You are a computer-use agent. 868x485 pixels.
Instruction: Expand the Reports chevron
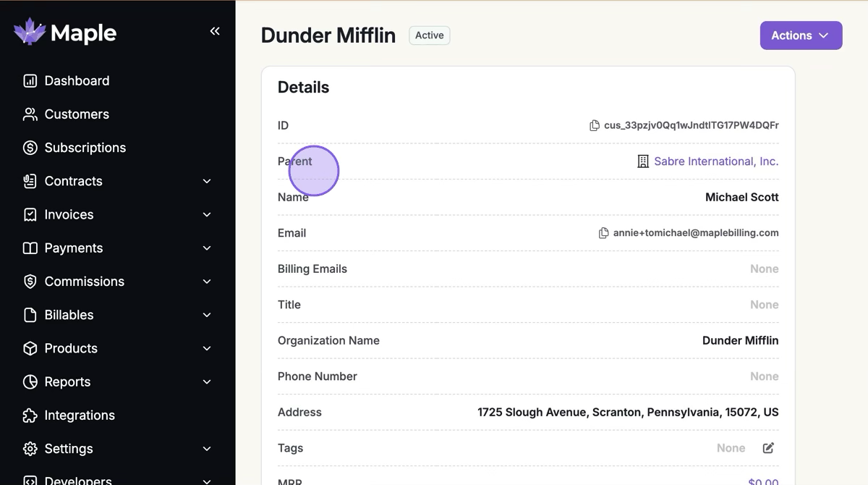tap(207, 382)
